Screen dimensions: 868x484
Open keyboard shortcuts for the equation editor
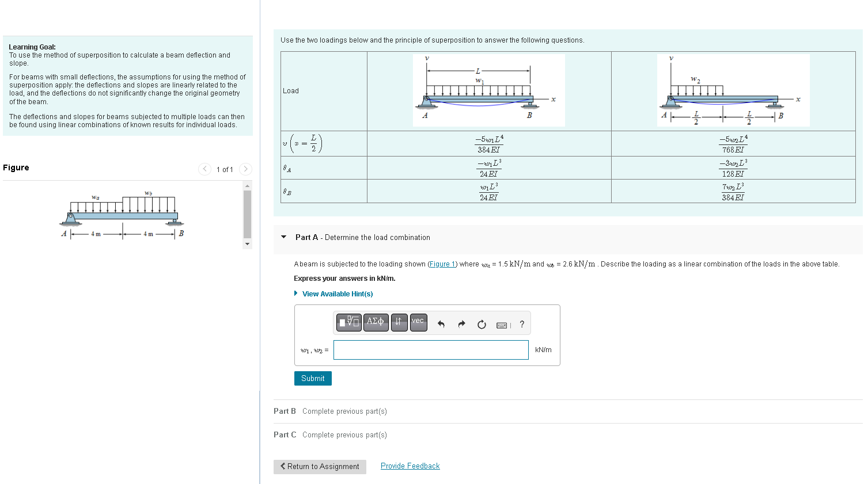pos(501,325)
